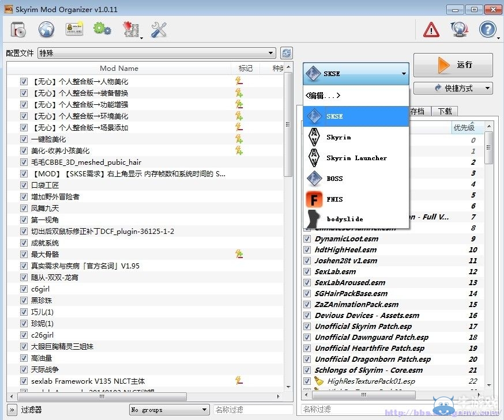The height and width of the screenshot is (420, 504).
Task: Click the mod list vertical scrollbar thumb
Action: click(x=288, y=124)
